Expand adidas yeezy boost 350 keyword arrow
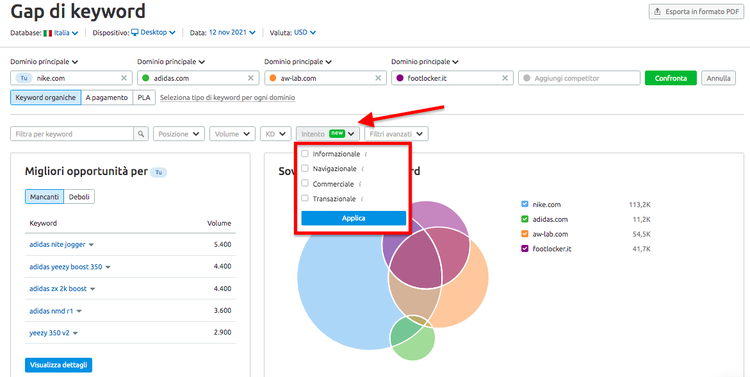Viewport: 750px width, 377px height. [x=108, y=267]
